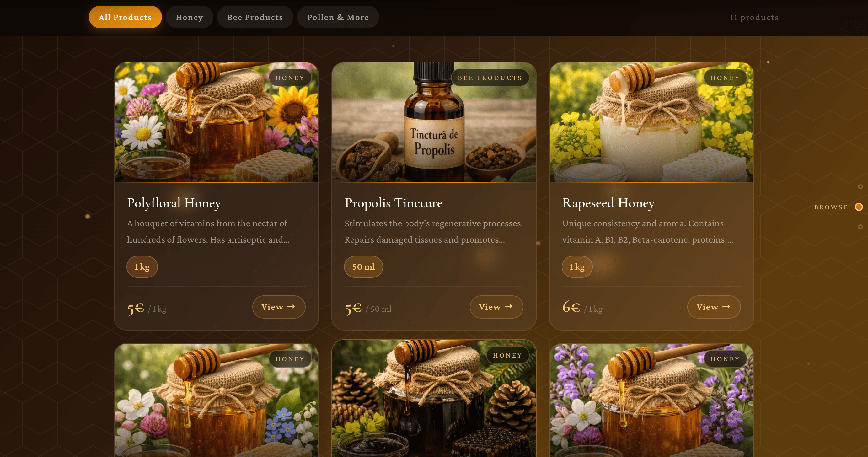
Task: Jump to section dot below Browse
Action: click(x=860, y=227)
